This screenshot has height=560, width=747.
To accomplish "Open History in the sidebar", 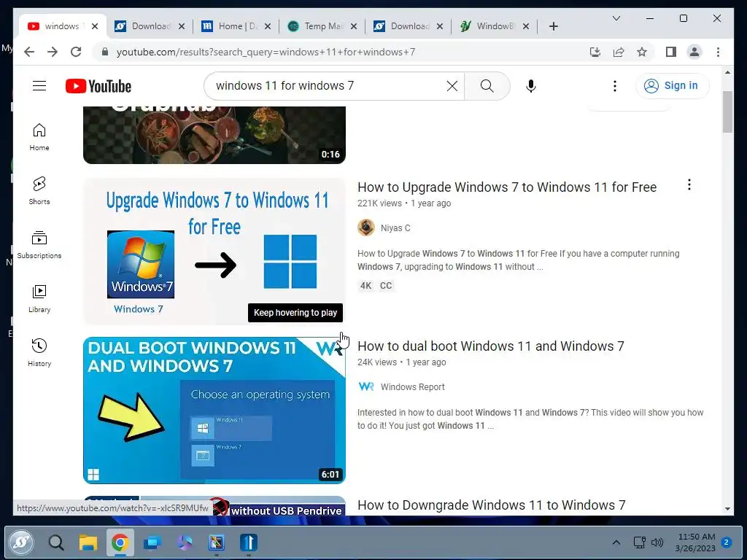I will [x=39, y=353].
